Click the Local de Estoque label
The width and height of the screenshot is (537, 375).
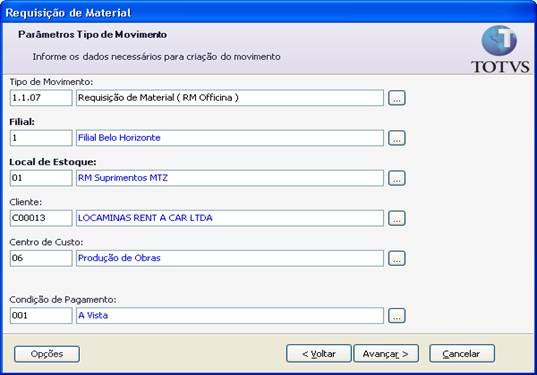click(x=53, y=162)
